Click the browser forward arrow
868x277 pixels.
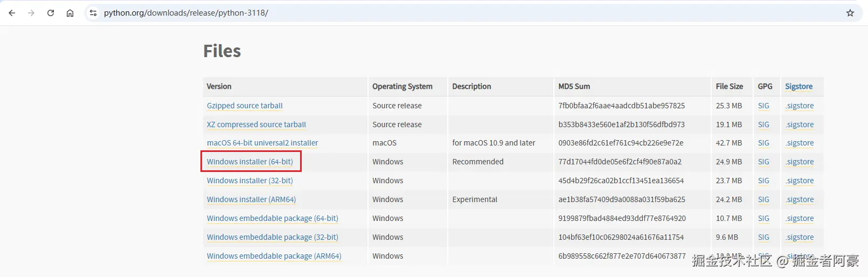[31, 13]
